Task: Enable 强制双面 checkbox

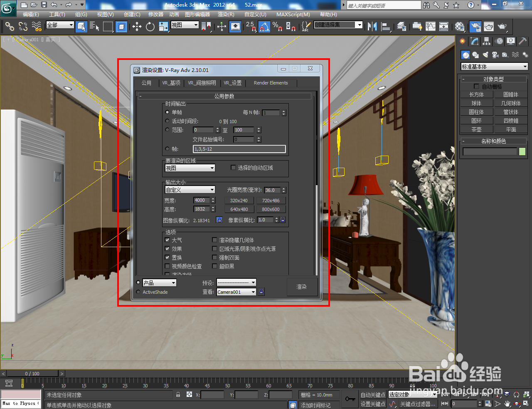Action: (214, 258)
